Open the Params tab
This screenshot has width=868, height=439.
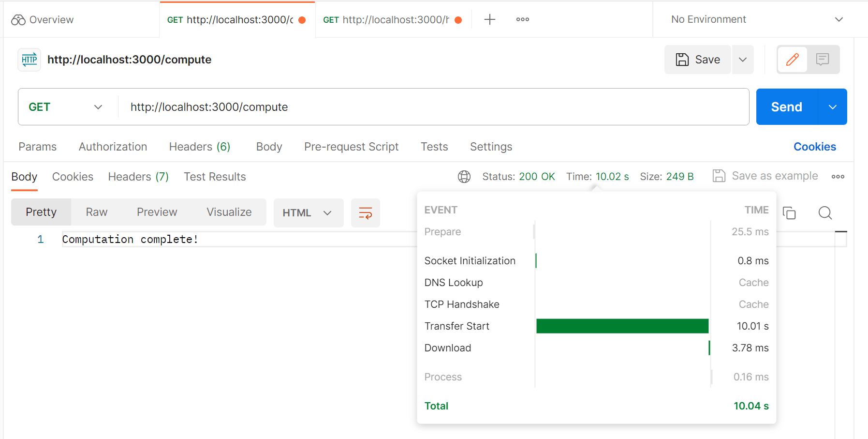pos(38,147)
